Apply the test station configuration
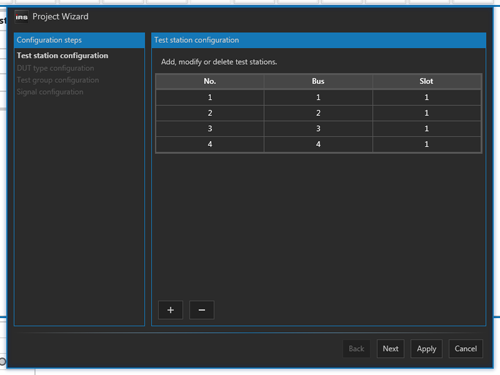 tap(426, 349)
